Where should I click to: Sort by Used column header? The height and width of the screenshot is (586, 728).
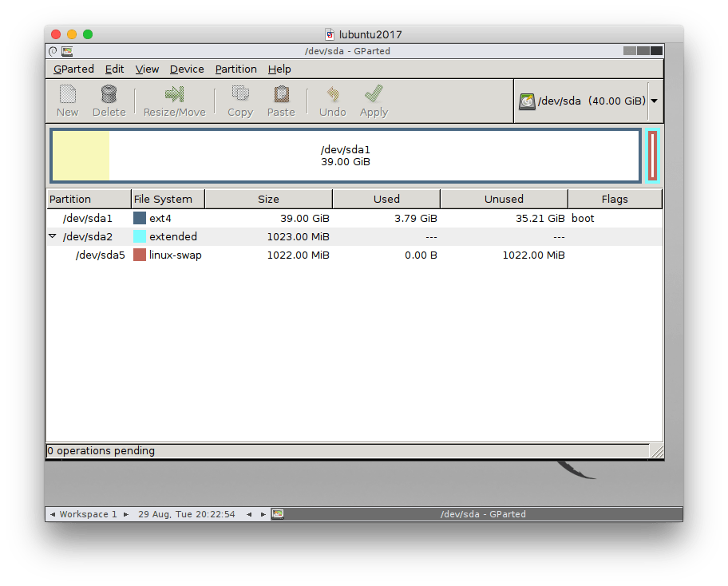click(x=386, y=200)
